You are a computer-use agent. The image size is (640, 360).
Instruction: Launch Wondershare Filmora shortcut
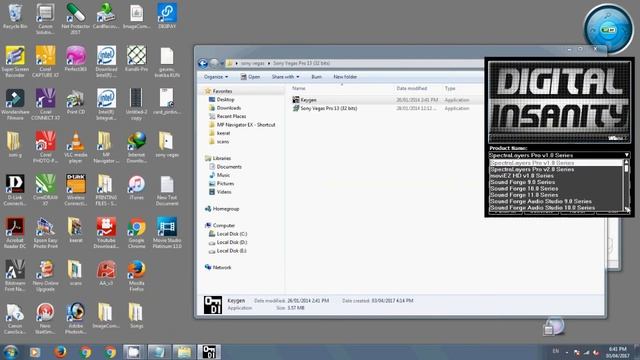(x=15, y=104)
